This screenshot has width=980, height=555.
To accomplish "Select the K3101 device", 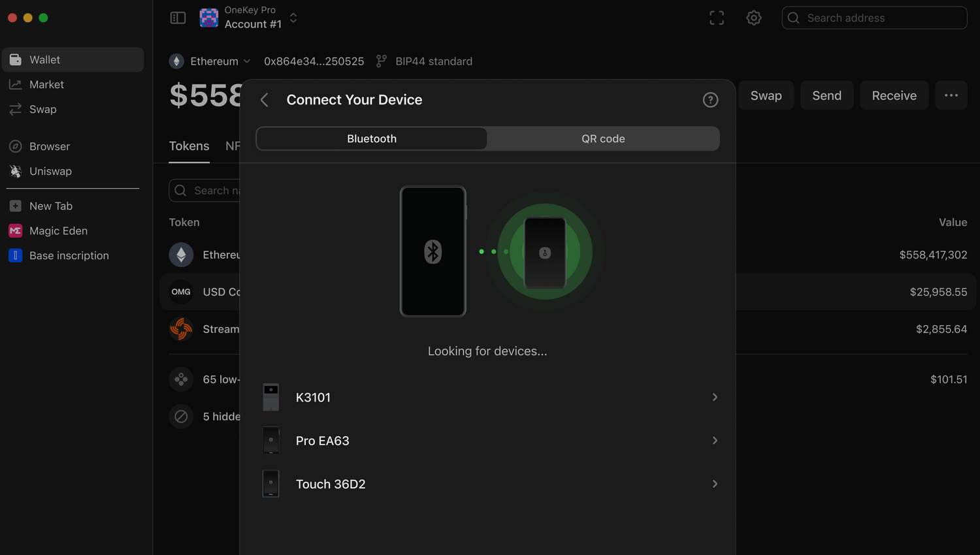I will (x=487, y=397).
